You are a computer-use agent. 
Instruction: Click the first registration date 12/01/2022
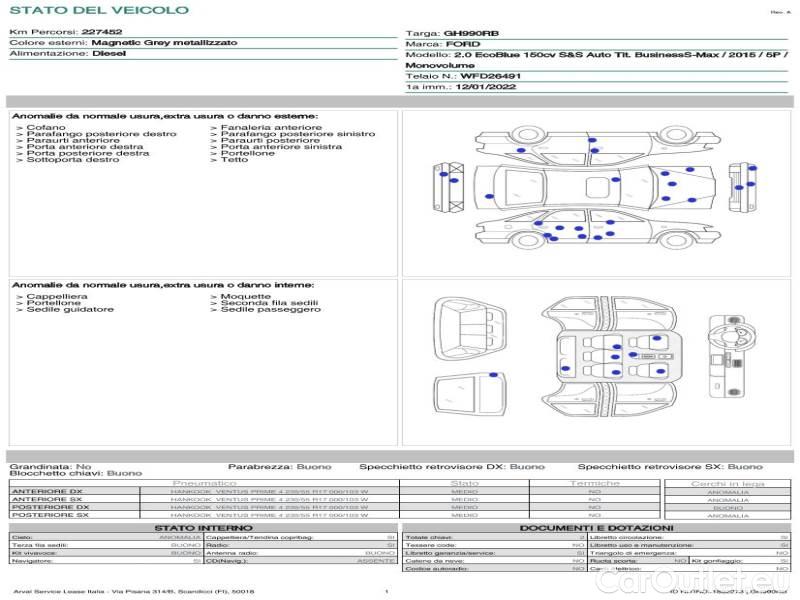(486, 87)
